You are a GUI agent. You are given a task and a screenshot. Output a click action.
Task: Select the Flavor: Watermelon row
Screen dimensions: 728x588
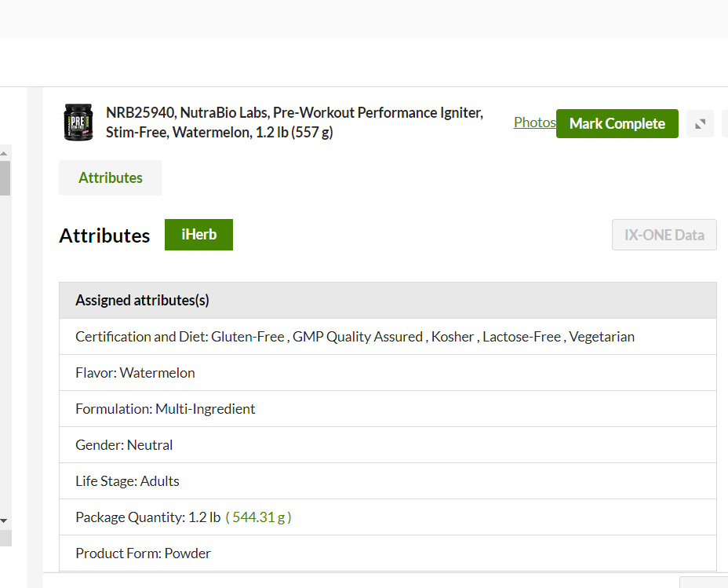388,373
